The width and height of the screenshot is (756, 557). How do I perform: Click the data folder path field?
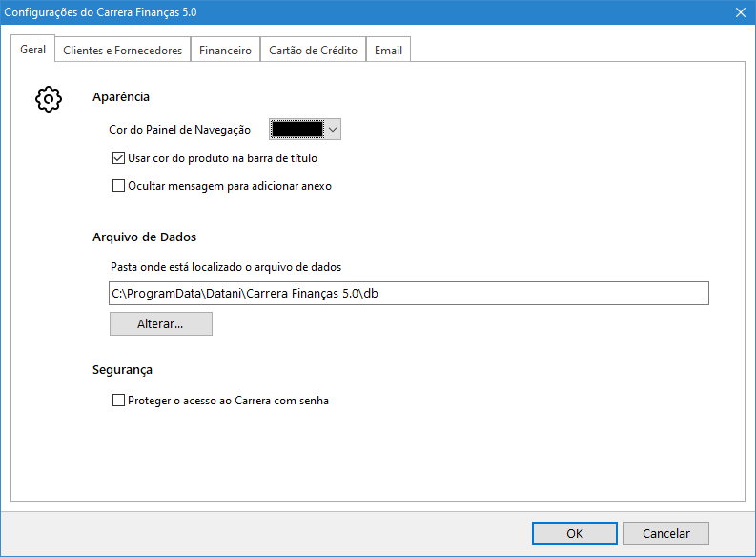(409, 294)
